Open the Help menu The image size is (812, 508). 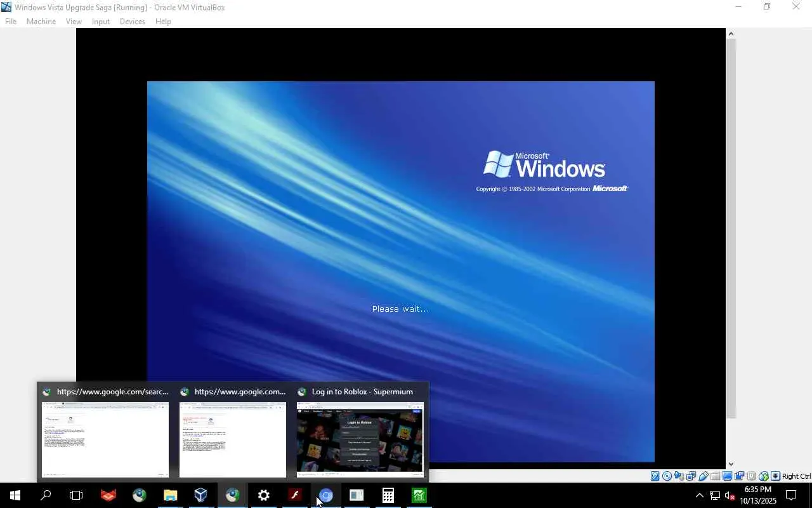(163, 22)
